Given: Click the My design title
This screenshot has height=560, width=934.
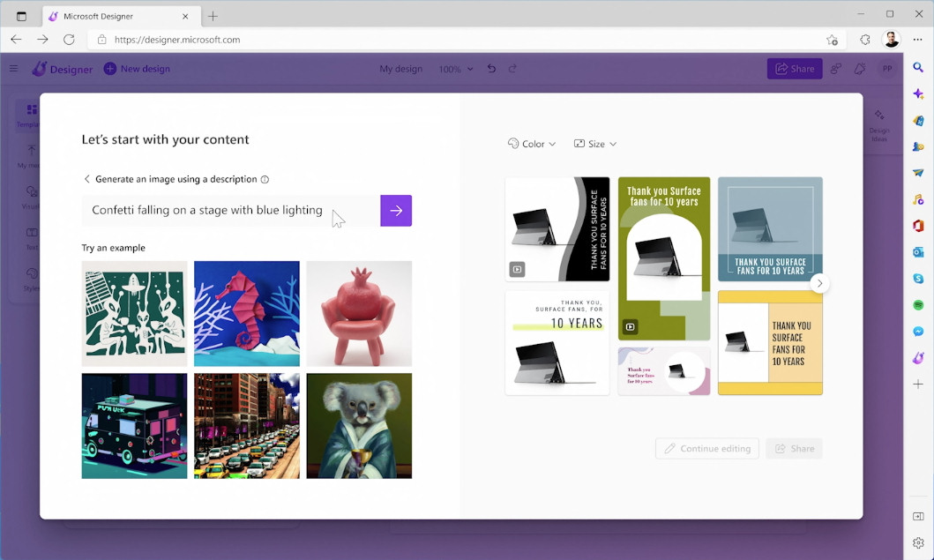Looking at the screenshot, I should pyautogui.click(x=401, y=69).
